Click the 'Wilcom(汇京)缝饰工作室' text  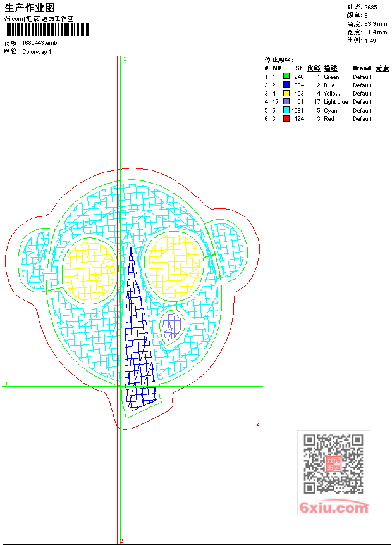coord(39,19)
